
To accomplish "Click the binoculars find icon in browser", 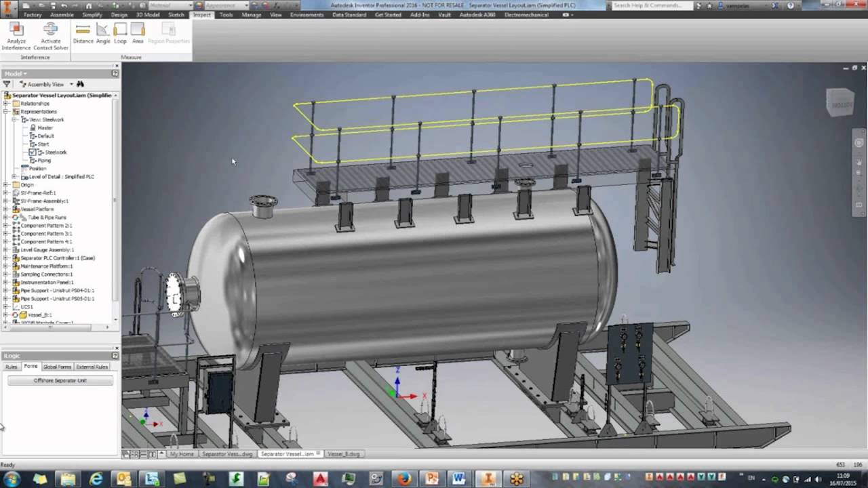I will (x=80, y=84).
